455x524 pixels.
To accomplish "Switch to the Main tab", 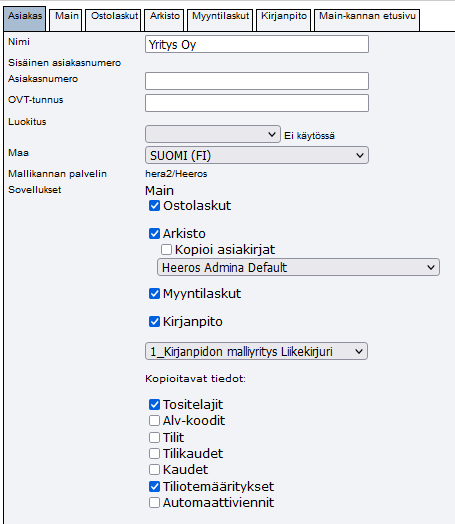I will click(x=65, y=20).
